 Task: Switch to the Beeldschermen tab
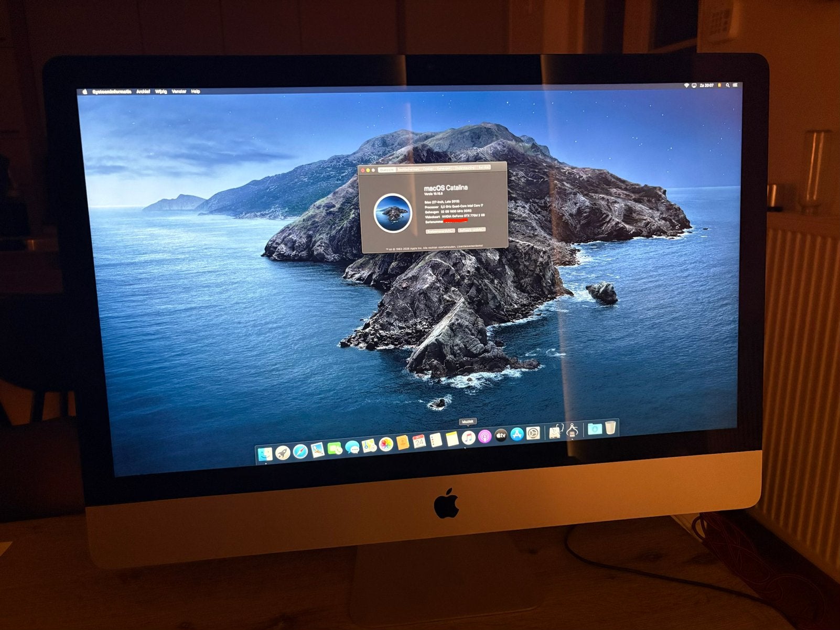(408, 169)
